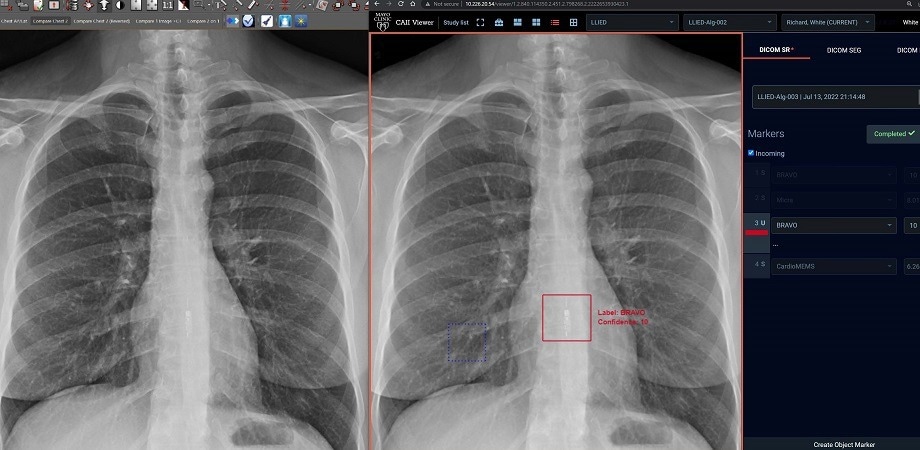Image resolution: width=920 pixels, height=450 pixels.
Task: Open marker 4 CardioMEMS dropdown
Action: 834,266
